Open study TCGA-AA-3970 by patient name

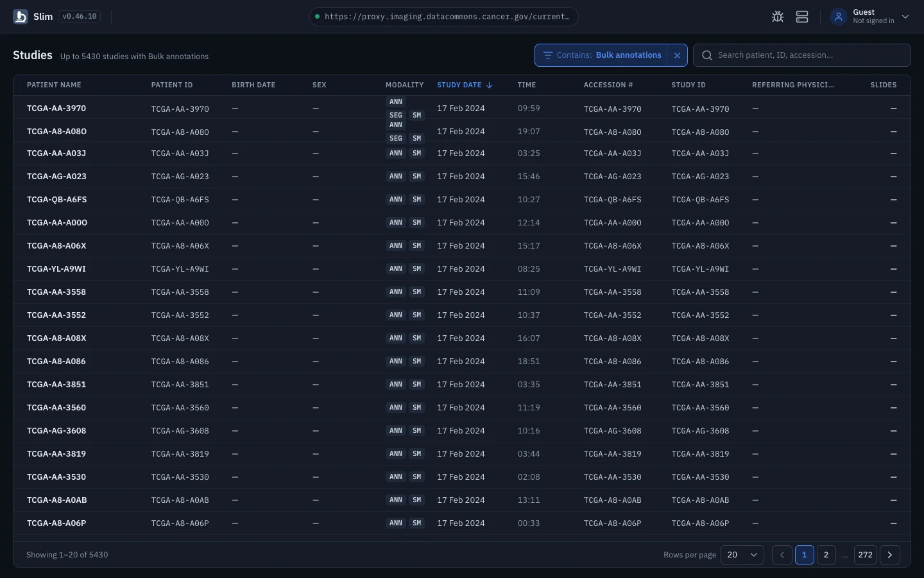click(56, 109)
